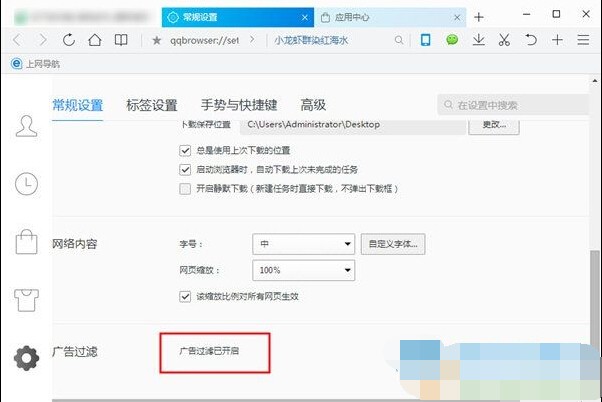Open the T-shirt skin sidebar icon
This screenshot has height=402, width=602.
(26, 300)
